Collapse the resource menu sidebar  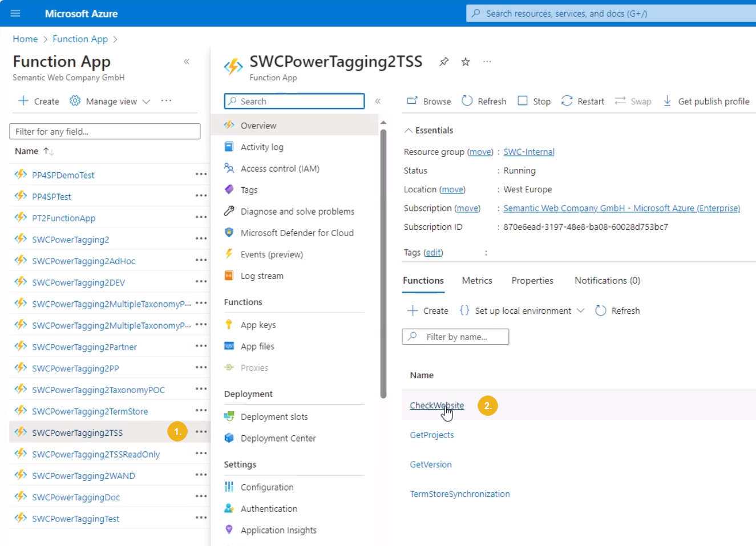click(378, 101)
